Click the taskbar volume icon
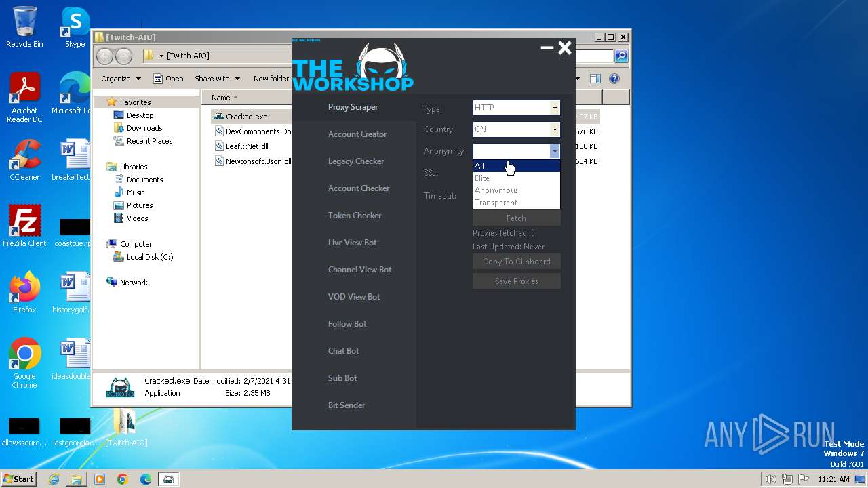The height and width of the screenshot is (488, 868). (x=770, y=479)
